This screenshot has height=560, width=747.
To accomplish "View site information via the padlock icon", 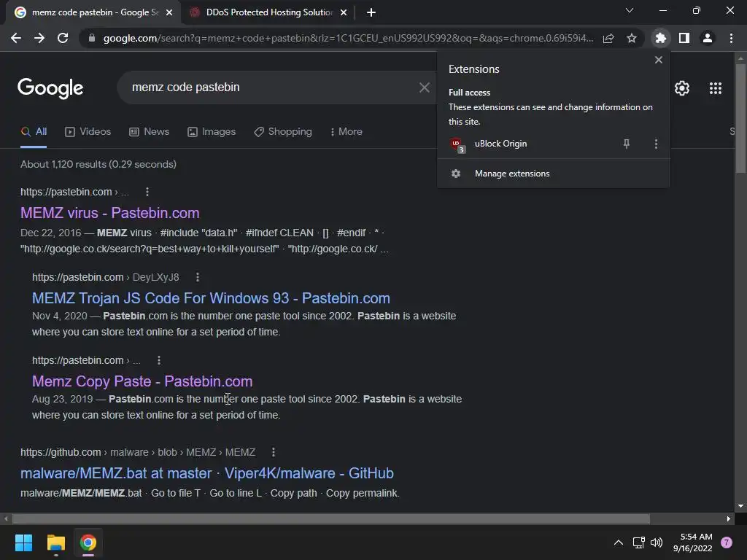I will (x=92, y=38).
